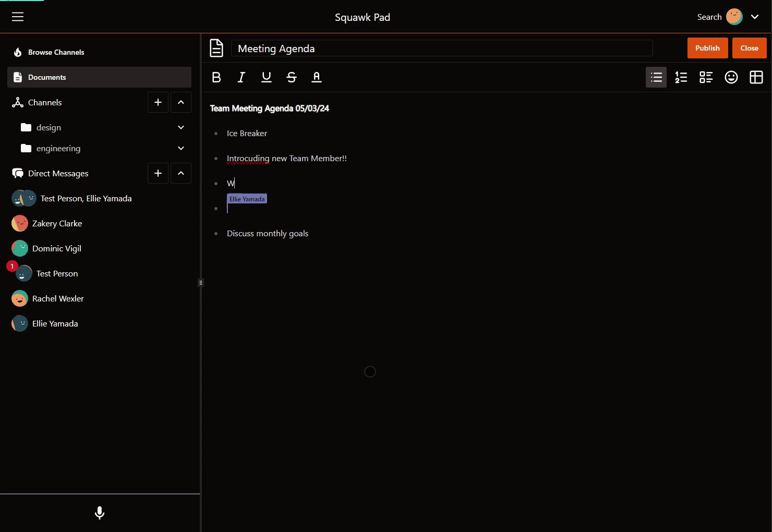Toggle the microphone at the sidebar bottom
The image size is (772, 532).
pyautogui.click(x=99, y=513)
